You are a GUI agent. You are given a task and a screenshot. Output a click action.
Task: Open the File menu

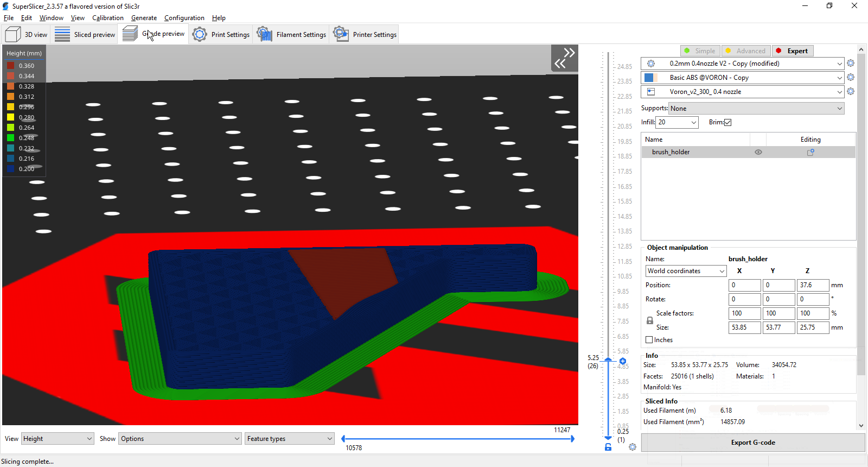click(x=9, y=18)
